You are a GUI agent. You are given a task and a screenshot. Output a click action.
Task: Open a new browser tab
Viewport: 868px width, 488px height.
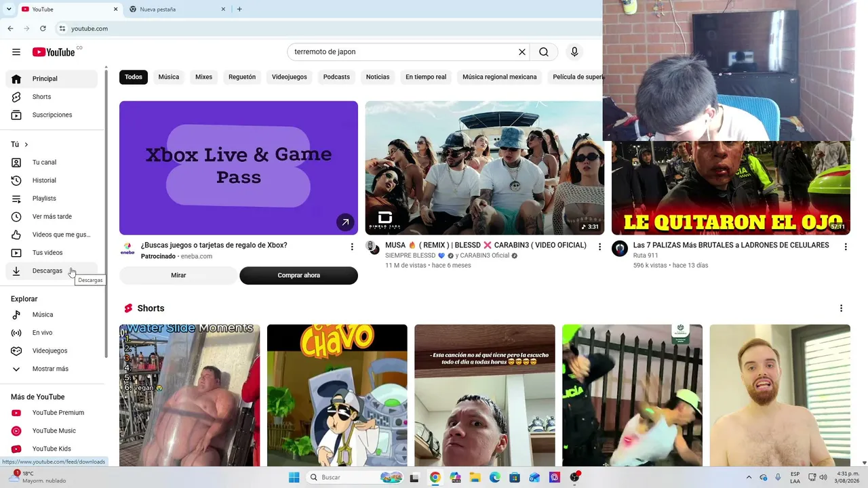(x=239, y=9)
